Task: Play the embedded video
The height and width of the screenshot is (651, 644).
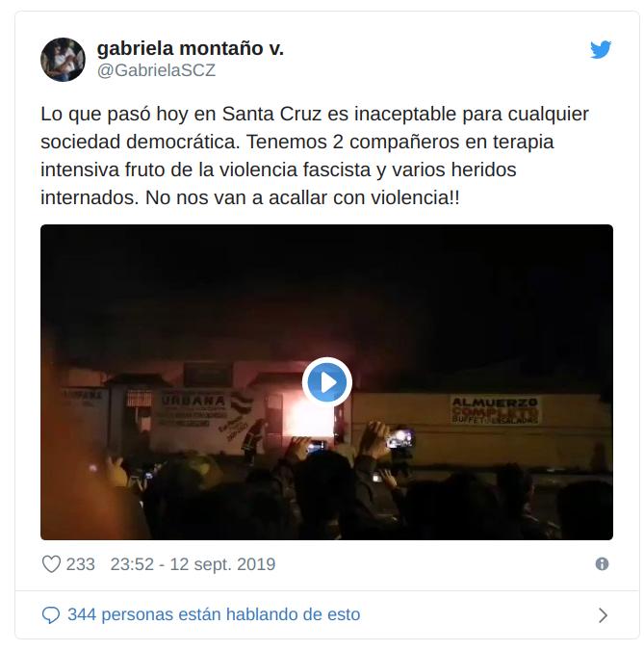Action: (327, 382)
